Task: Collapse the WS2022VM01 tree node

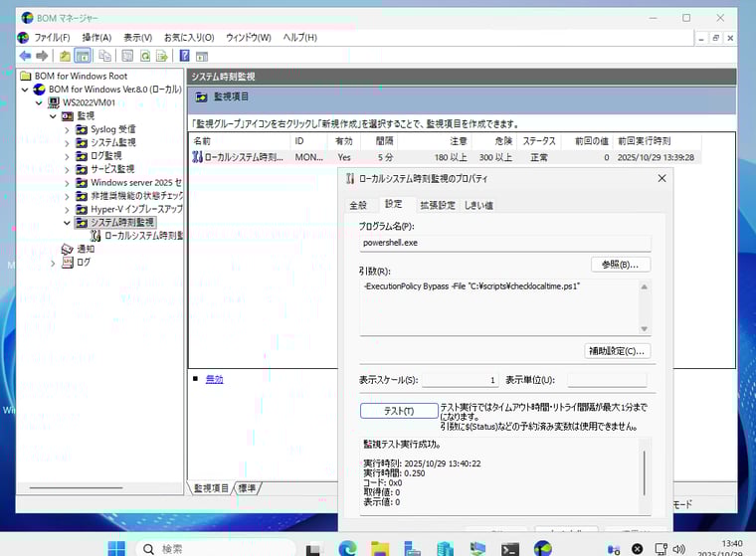Action: [39, 102]
